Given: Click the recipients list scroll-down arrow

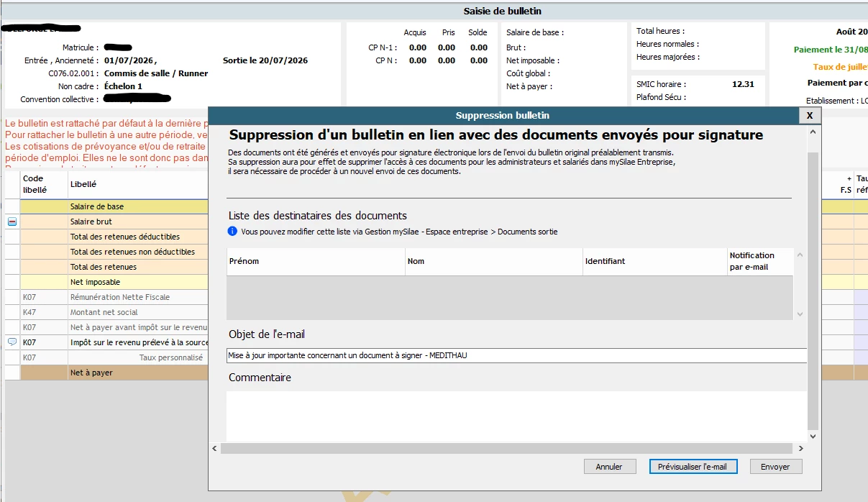Looking at the screenshot, I should click(800, 314).
